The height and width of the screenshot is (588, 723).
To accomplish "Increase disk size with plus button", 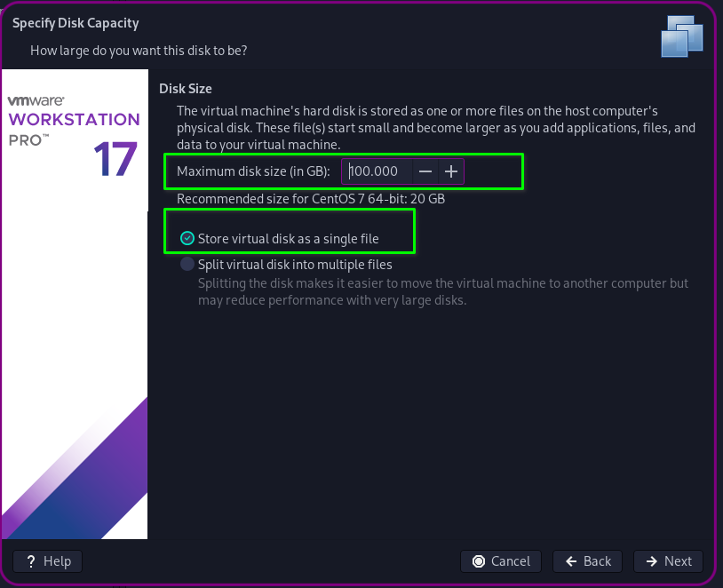I will point(451,171).
